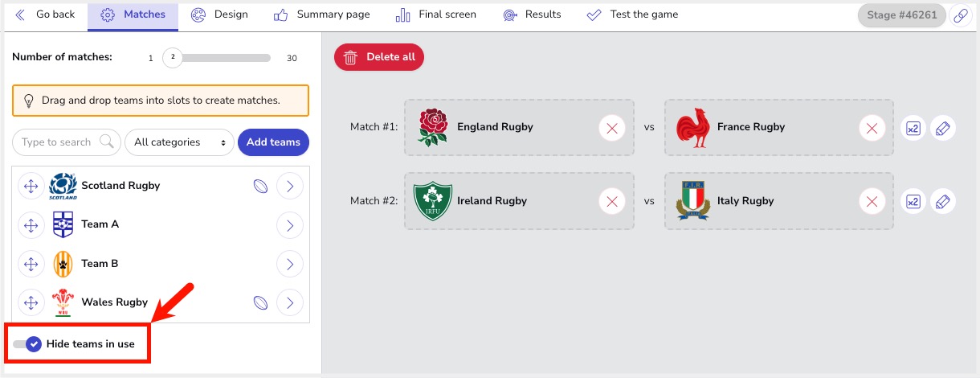Click the x2 multiplier icon for Match #2
Viewport: 980px width, 378px height.
point(913,201)
